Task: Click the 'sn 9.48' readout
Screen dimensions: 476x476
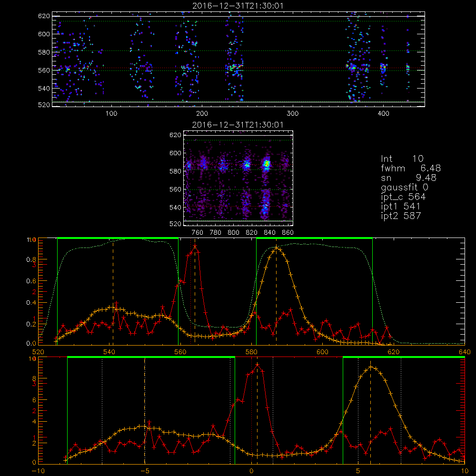Action: [408, 178]
